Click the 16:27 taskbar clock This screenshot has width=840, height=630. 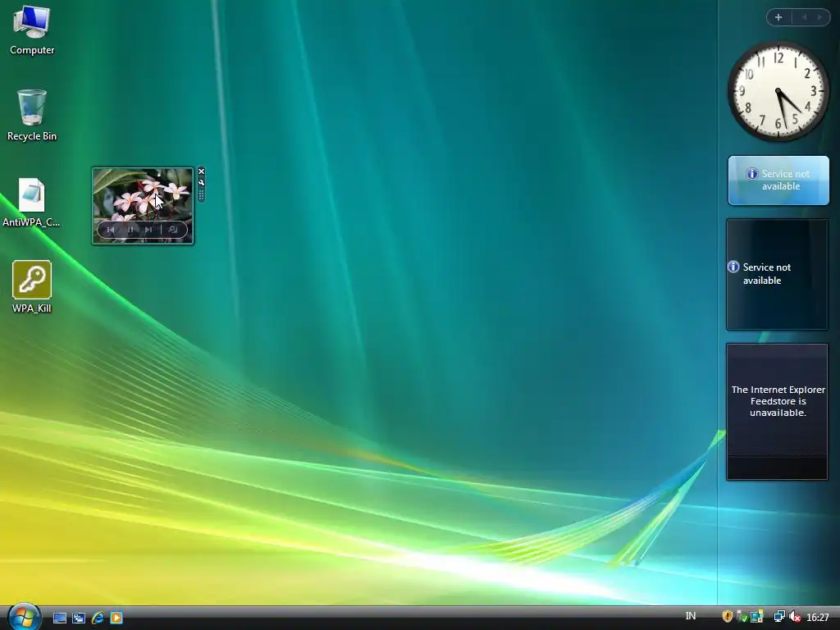click(x=818, y=617)
